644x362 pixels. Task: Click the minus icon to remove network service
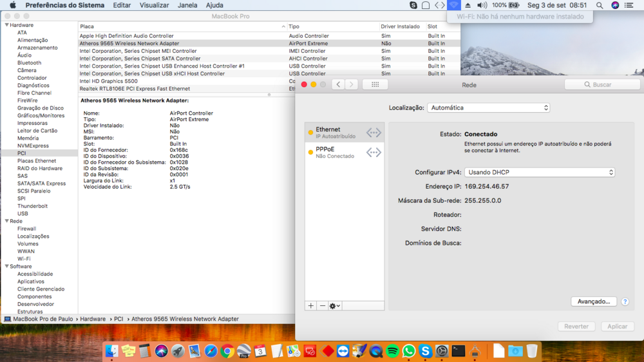[323, 306]
